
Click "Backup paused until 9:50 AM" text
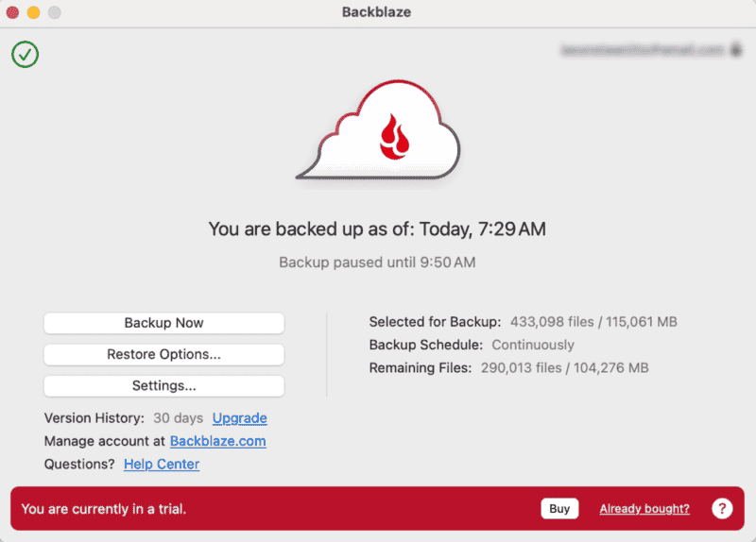click(x=377, y=263)
